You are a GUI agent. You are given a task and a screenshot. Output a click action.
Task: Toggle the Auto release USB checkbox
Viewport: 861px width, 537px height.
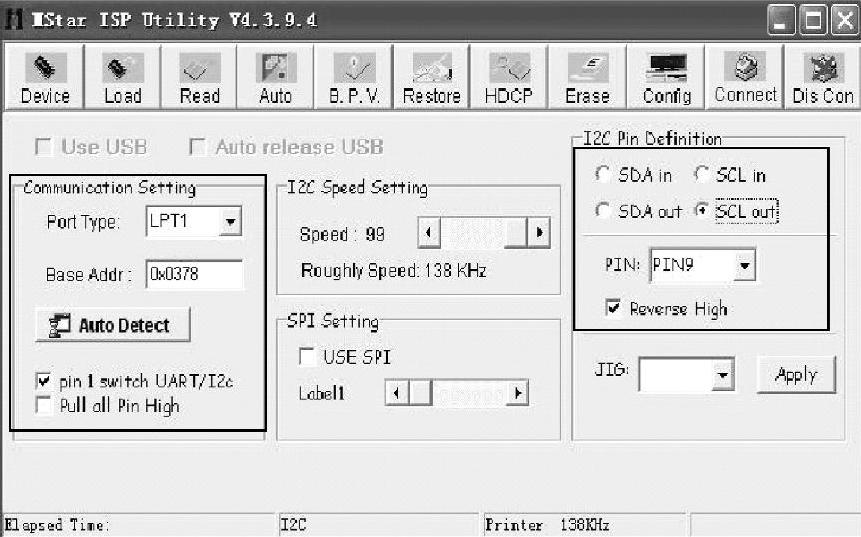197,147
